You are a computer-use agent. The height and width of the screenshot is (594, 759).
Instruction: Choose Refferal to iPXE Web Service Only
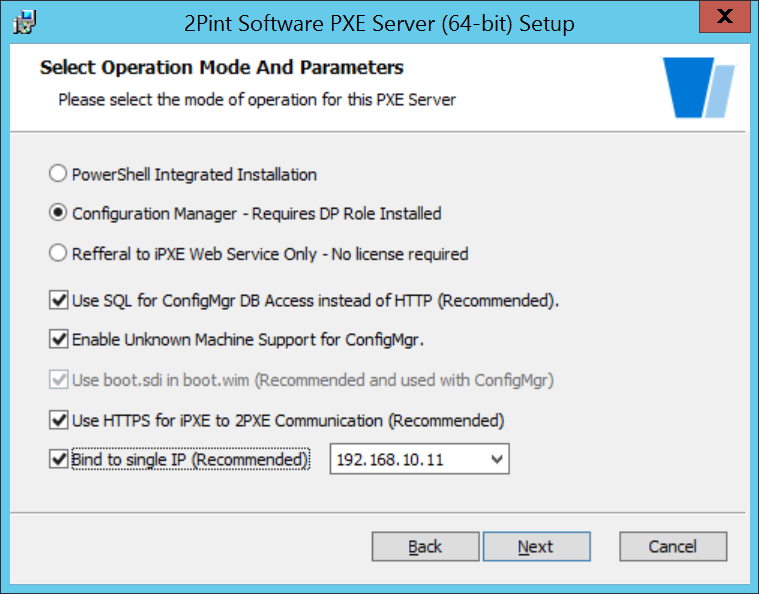(58, 253)
